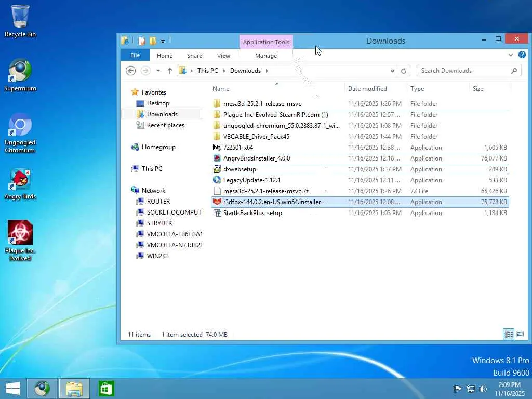Click This PC in the address bar
This screenshot has width=532, height=399.
[208, 71]
